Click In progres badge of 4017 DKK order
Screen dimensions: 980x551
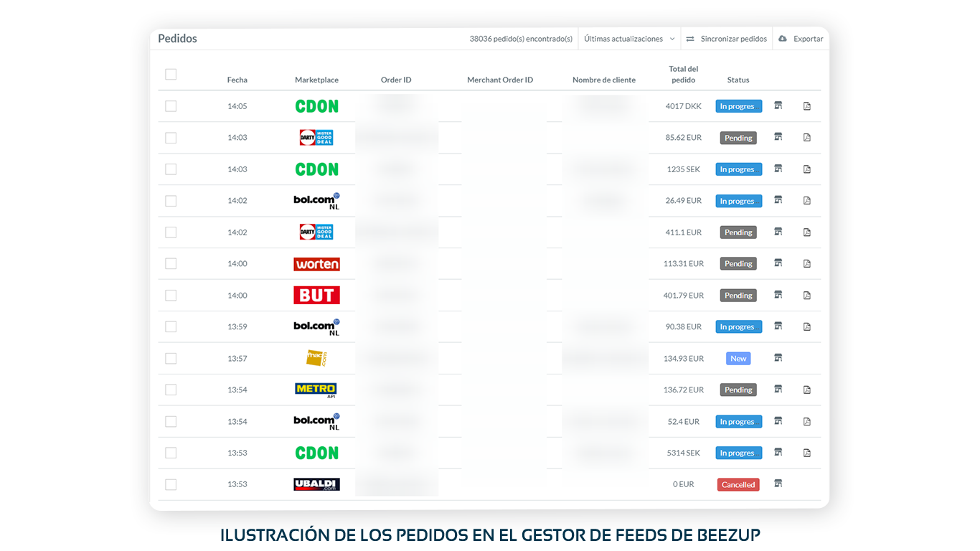click(738, 106)
